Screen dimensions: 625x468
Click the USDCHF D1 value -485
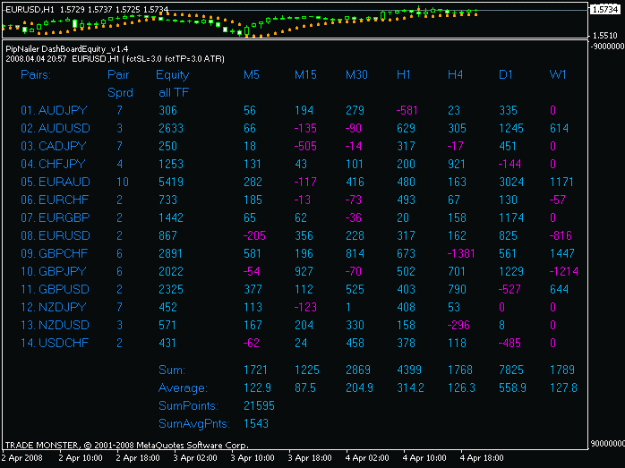click(510, 343)
